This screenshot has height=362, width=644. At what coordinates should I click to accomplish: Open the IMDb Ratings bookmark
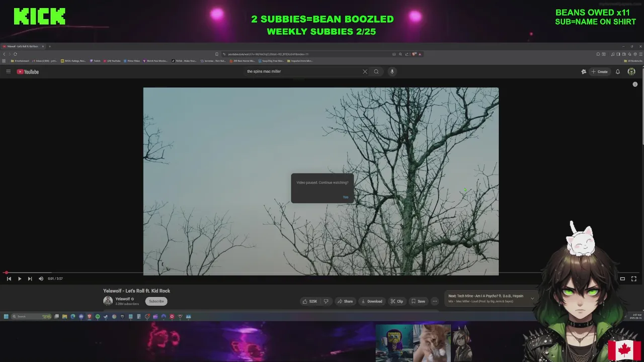click(73, 61)
